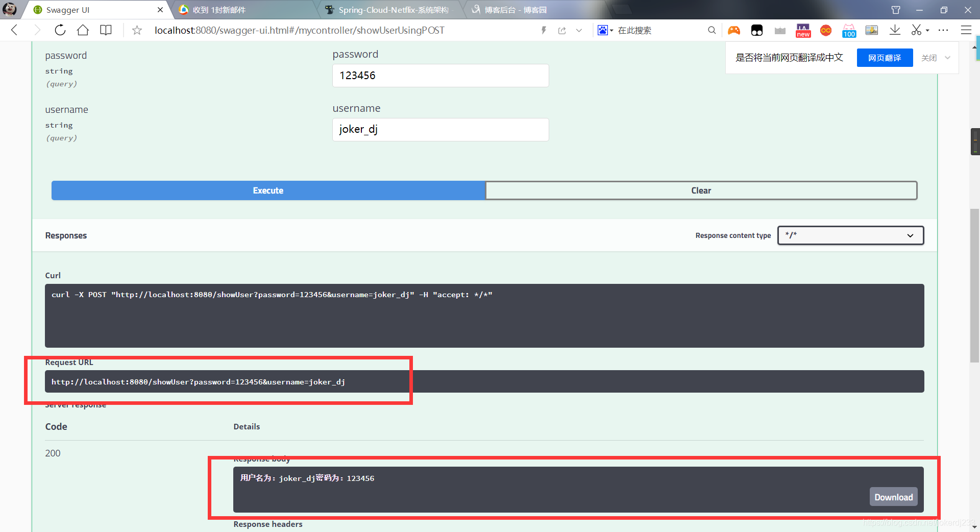
Task: Click the search magnifier icon
Action: click(x=712, y=30)
